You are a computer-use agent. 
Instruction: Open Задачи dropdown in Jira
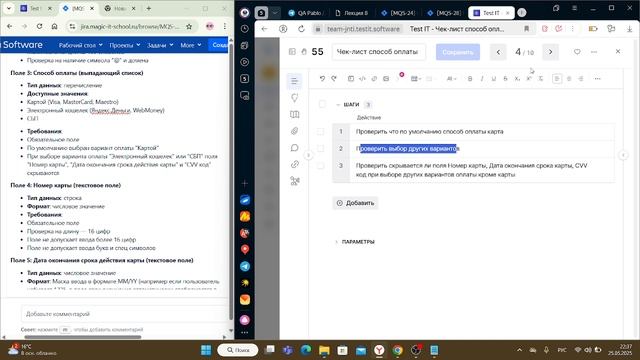pyautogui.click(x=160, y=45)
